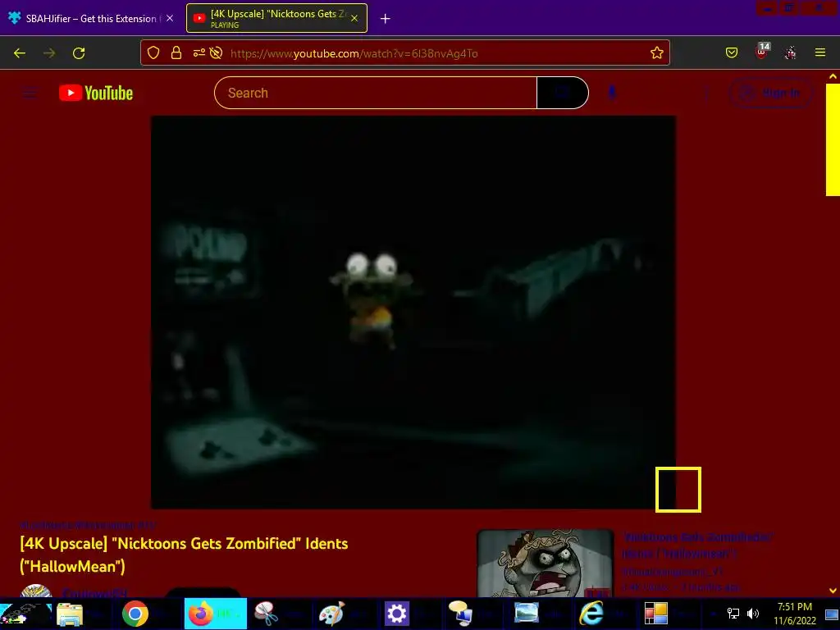The image size is (840, 630).
Task: Click the SBAHJifier extension toolbar icon
Action: 791,52
